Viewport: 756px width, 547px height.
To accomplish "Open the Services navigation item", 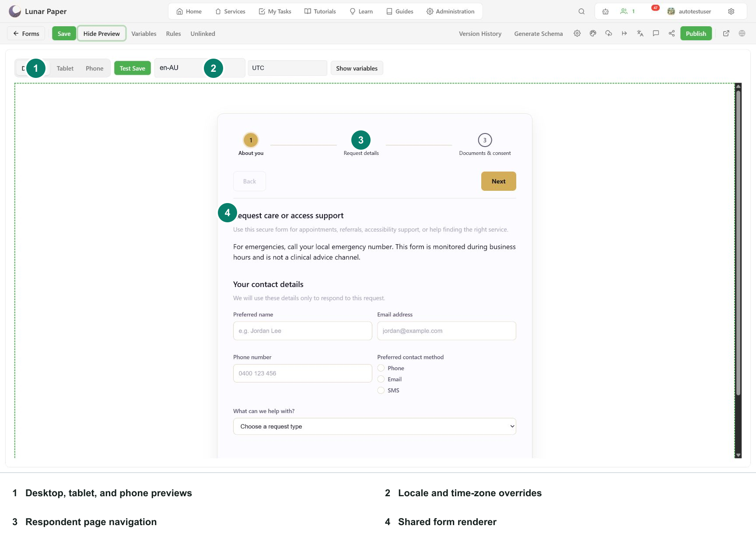I will [x=230, y=11].
